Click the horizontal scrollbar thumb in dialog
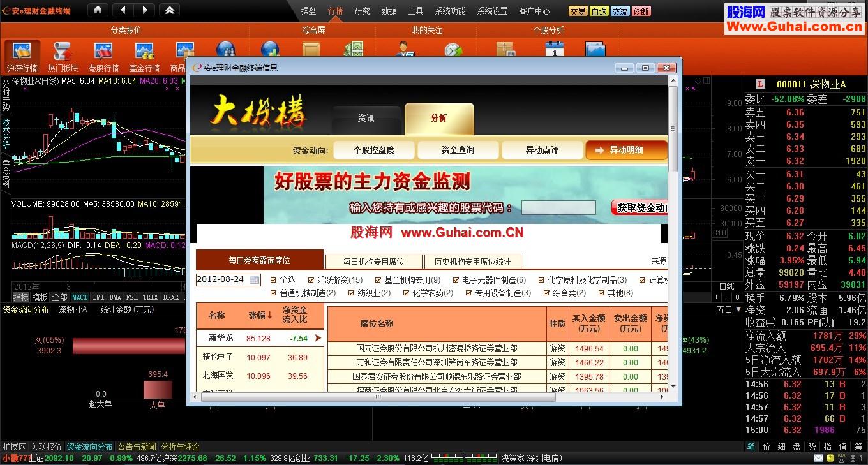Image resolution: width=868 pixels, height=465 pixels. (378, 397)
